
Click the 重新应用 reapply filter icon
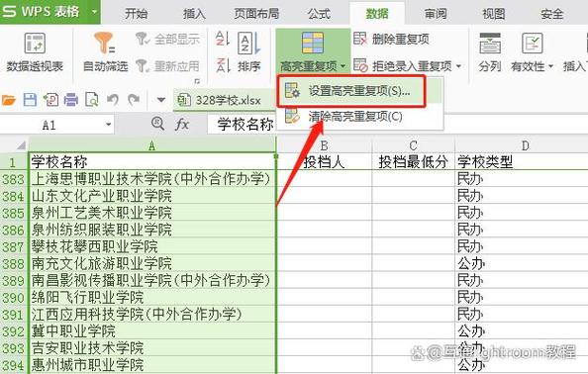pos(143,66)
